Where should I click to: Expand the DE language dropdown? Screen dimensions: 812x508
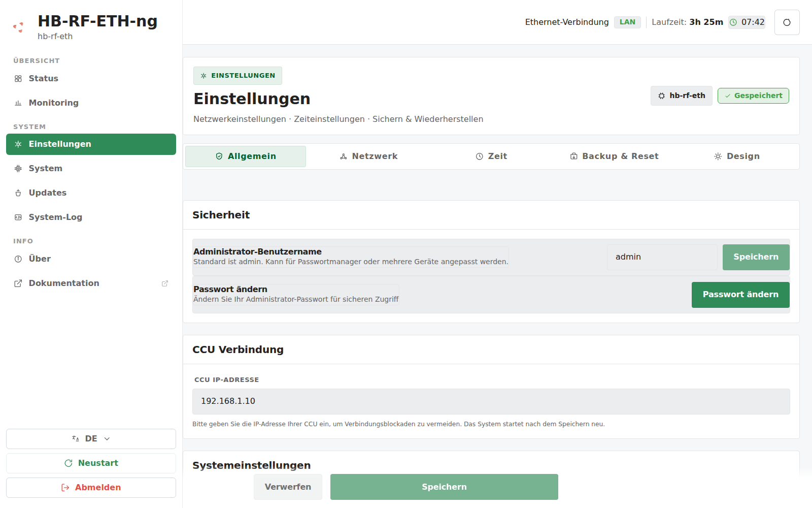91,439
